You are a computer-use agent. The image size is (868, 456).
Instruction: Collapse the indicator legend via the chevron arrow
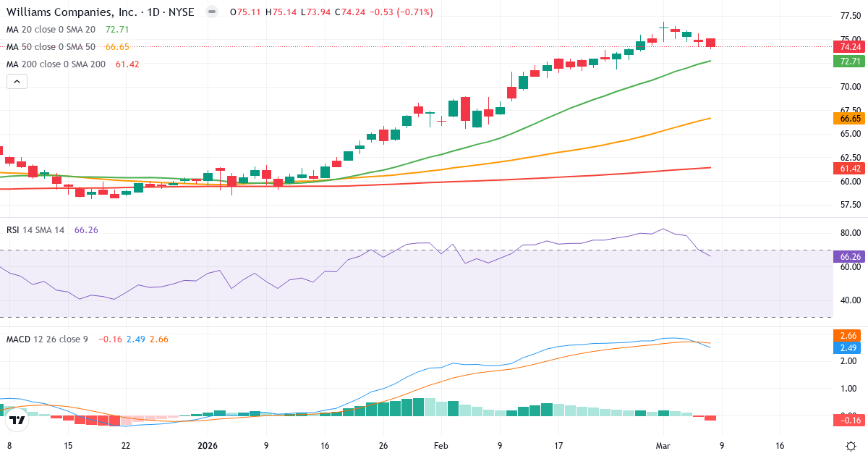coord(16,81)
